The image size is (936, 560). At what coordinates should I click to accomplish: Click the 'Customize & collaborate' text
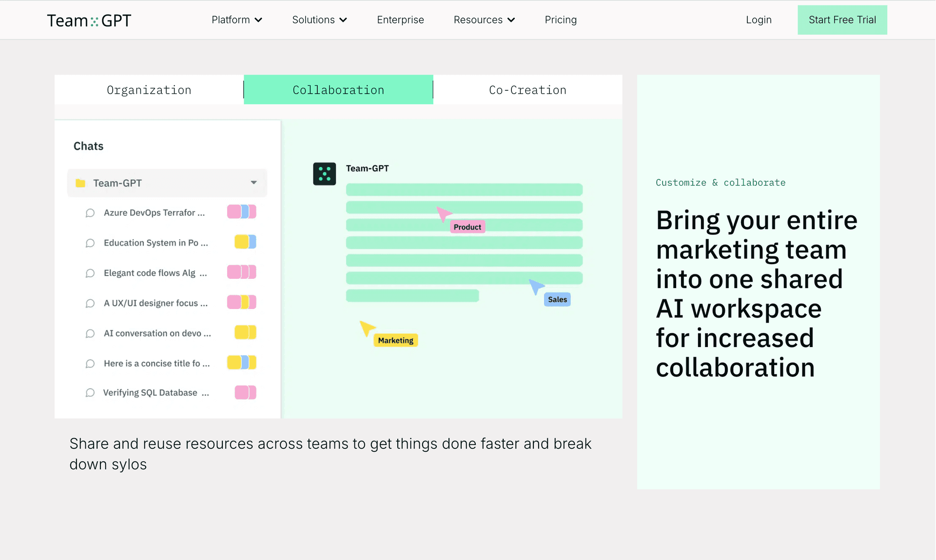click(721, 183)
